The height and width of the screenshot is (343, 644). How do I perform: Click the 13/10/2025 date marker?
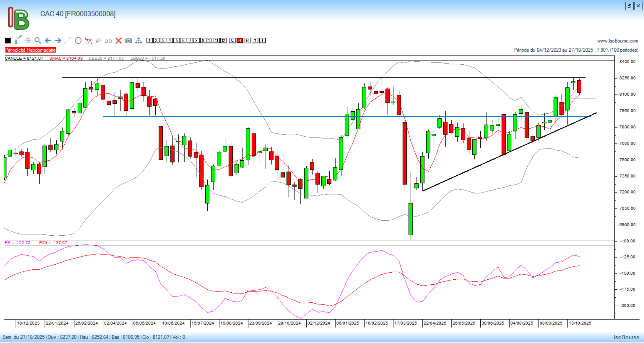click(x=580, y=323)
